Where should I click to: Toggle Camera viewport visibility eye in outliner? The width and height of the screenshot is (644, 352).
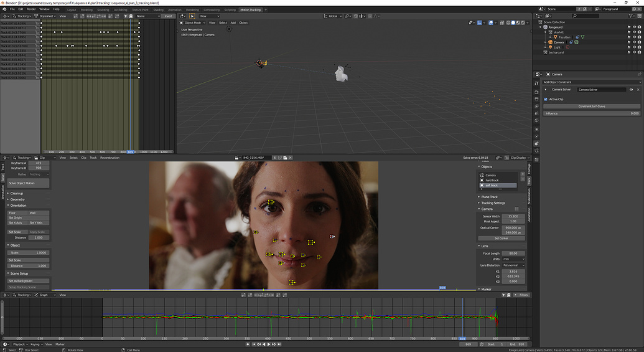coord(634,42)
